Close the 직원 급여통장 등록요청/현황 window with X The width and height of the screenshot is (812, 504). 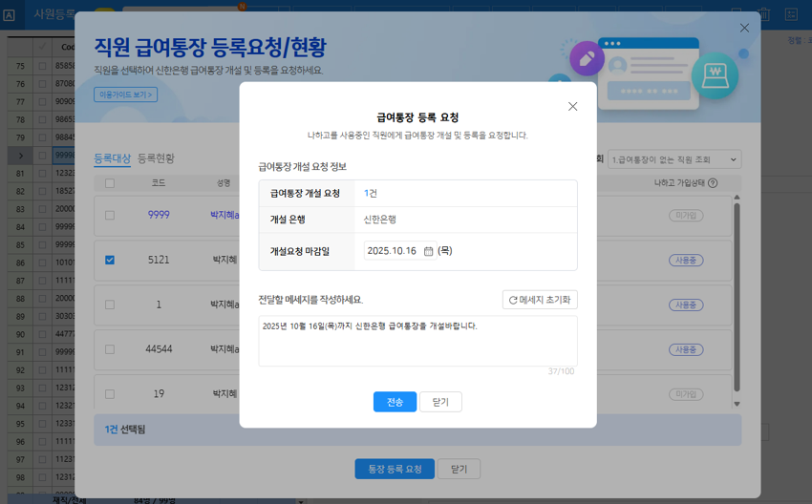tap(744, 28)
